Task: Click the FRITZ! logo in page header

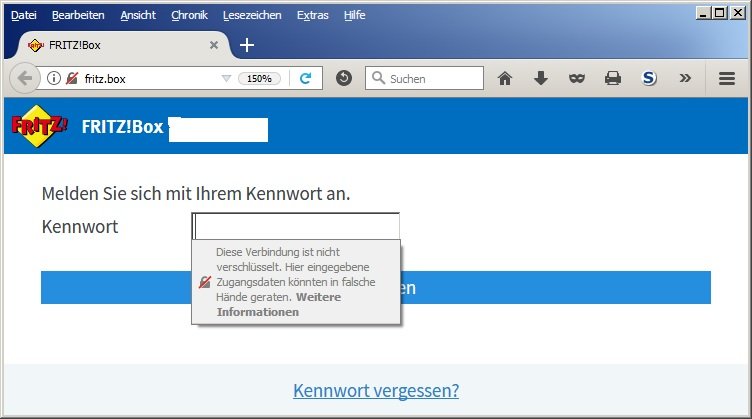Action: coord(39,126)
